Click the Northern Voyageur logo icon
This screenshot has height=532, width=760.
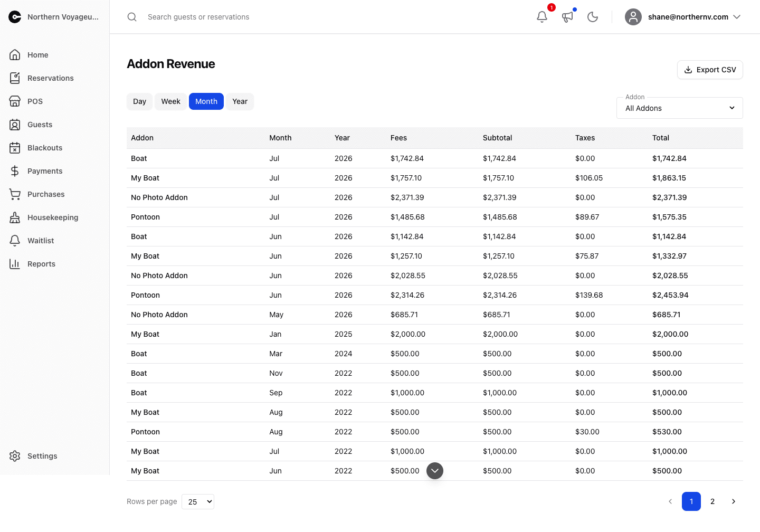[x=15, y=17]
